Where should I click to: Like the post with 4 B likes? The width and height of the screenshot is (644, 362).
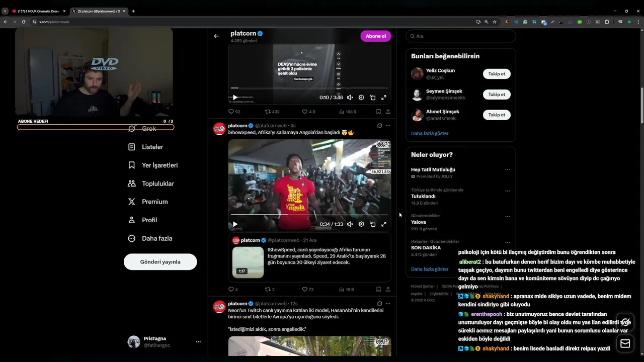pyautogui.click(x=308, y=112)
